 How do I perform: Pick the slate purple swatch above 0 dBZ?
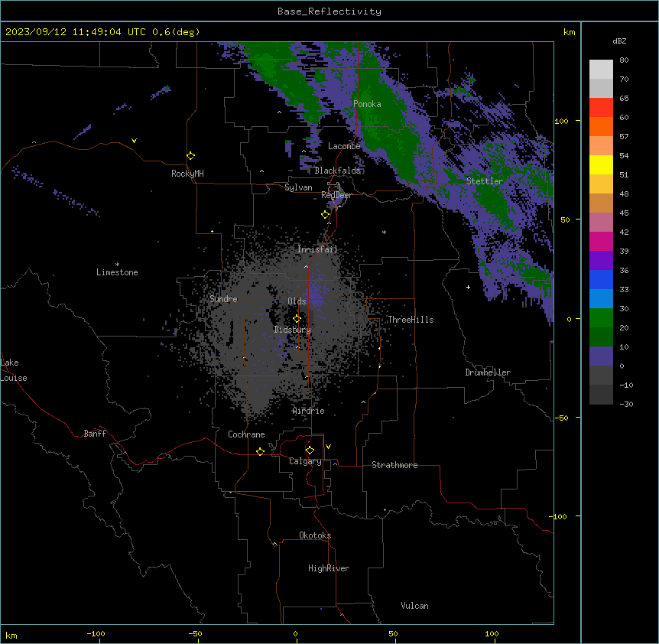[601, 356]
